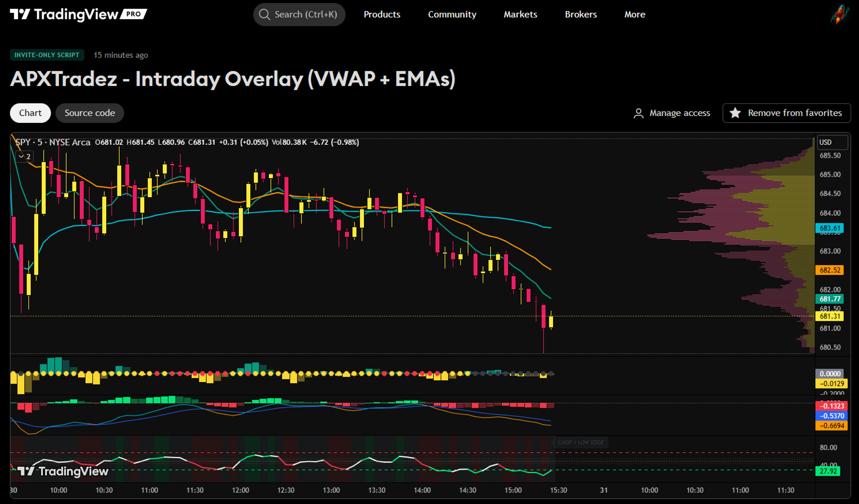Open the Products menu

(382, 14)
